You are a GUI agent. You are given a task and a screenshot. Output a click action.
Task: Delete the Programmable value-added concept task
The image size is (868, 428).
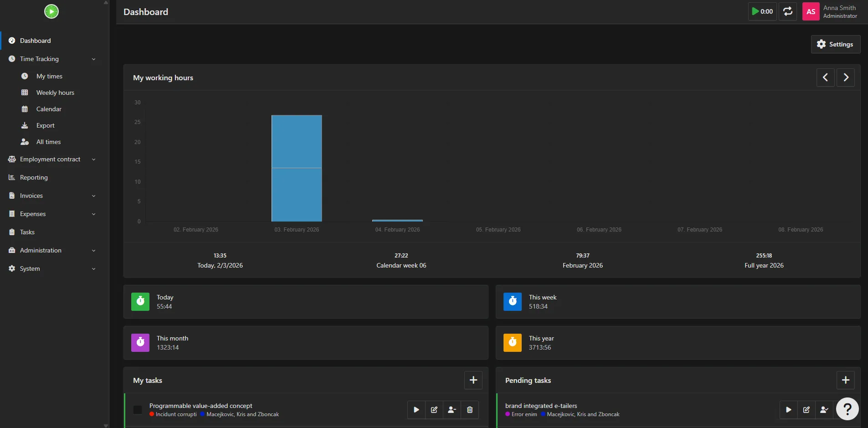470,410
